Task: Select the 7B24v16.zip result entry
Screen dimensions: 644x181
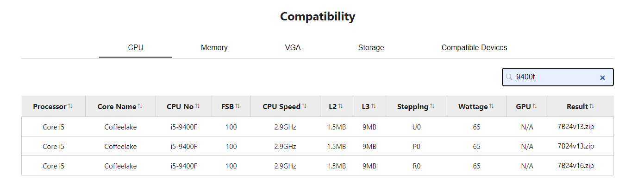Action: (576, 166)
